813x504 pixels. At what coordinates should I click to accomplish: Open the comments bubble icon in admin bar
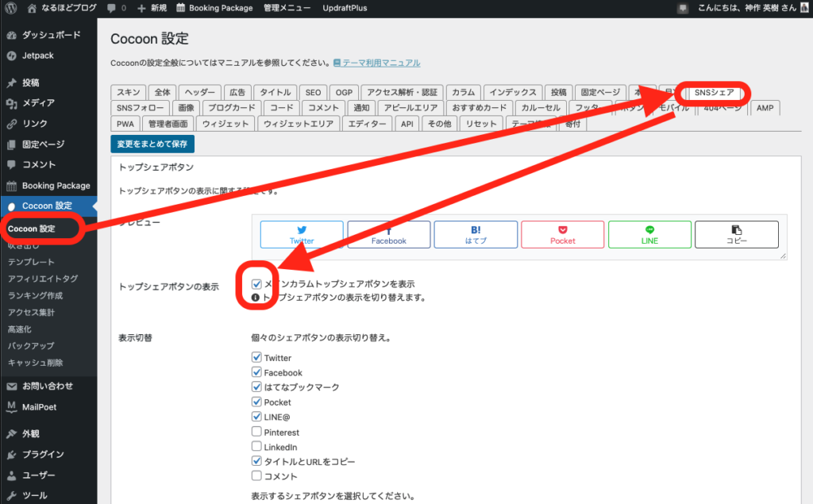pos(111,8)
